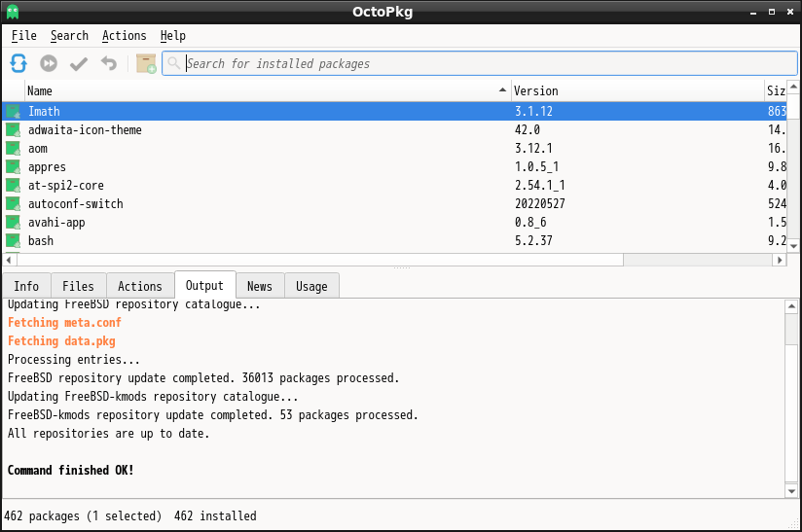Click 'All repositories are up to date.' line
802x532 pixels.
pyautogui.click(x=108, y=434)
